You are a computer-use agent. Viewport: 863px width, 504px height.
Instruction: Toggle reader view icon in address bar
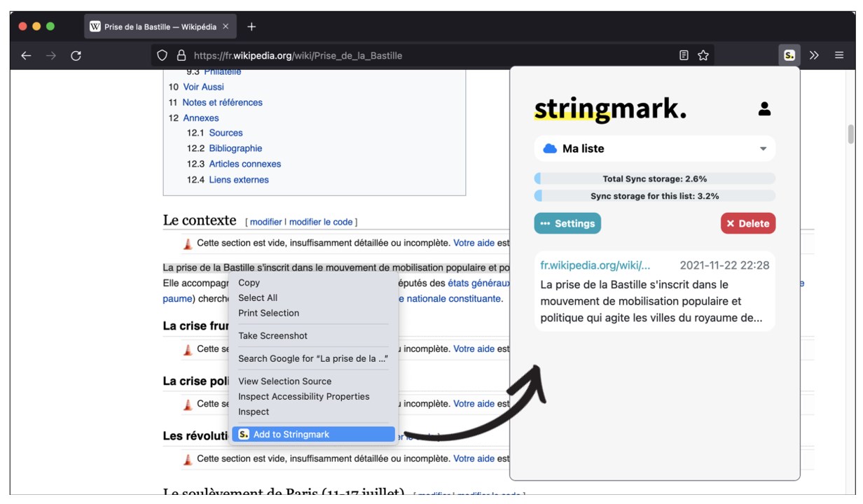[x=684, y=55]
